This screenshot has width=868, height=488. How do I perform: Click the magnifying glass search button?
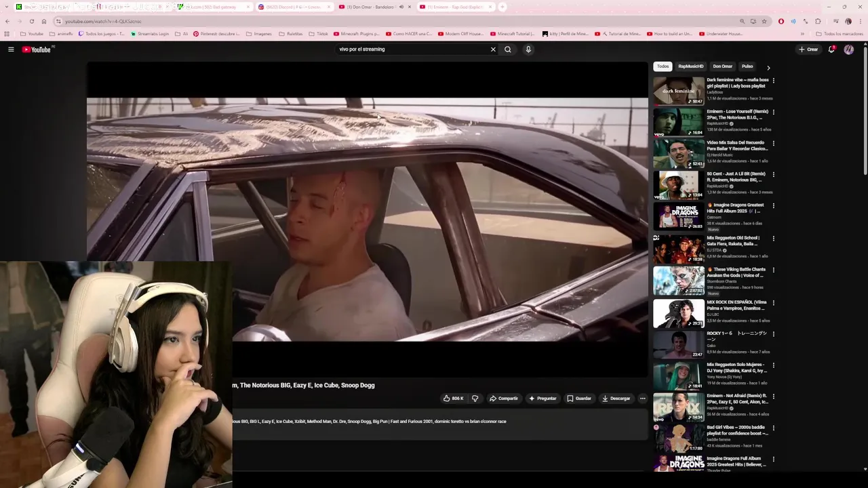507,49
